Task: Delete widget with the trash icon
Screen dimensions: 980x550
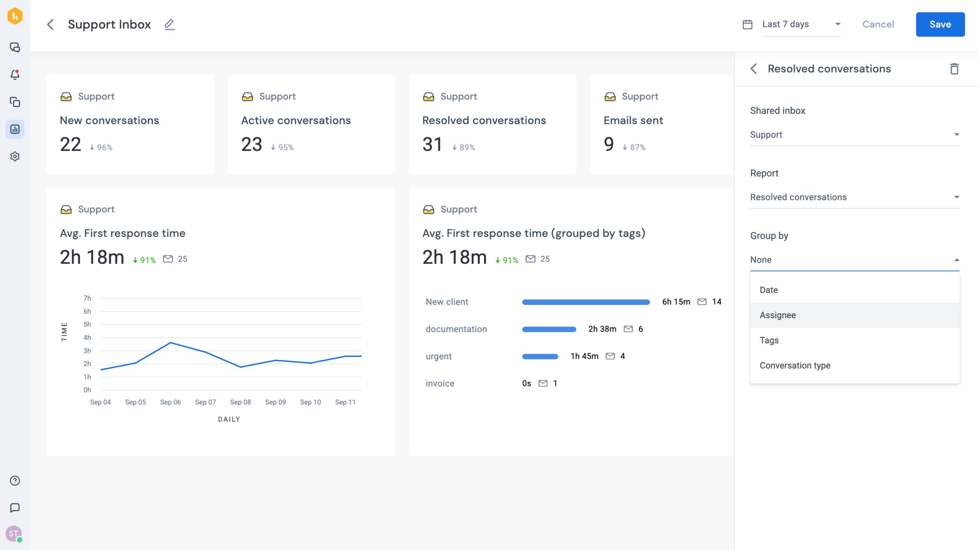Action: pyautogui.click(x=954, y=69)
